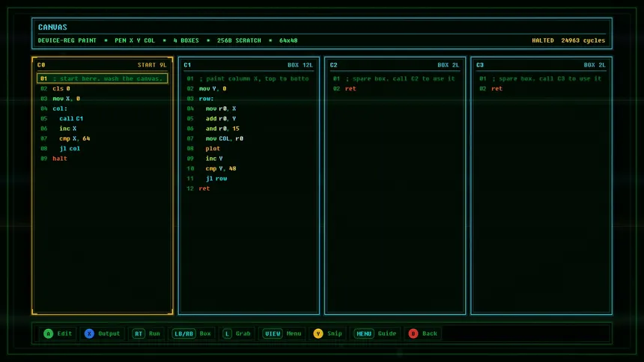Viewport: 644px width, 362px height.
Task: Click the Edit label
Action: [64, 334]
